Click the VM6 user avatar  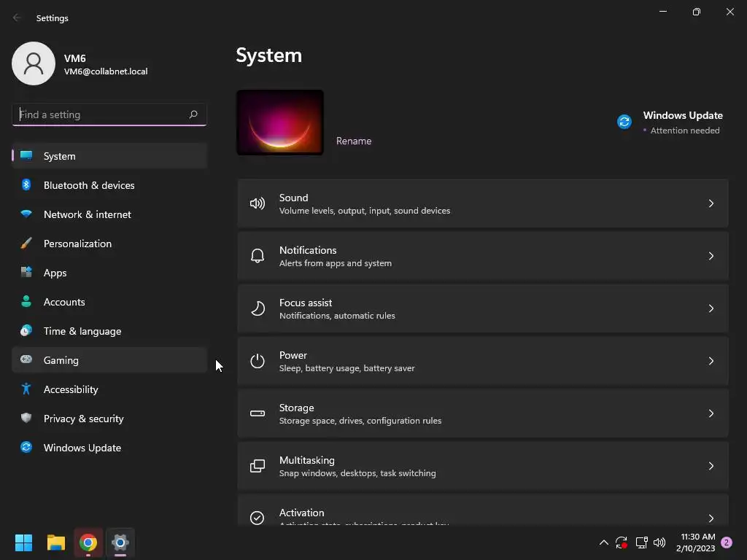point(34,63)
